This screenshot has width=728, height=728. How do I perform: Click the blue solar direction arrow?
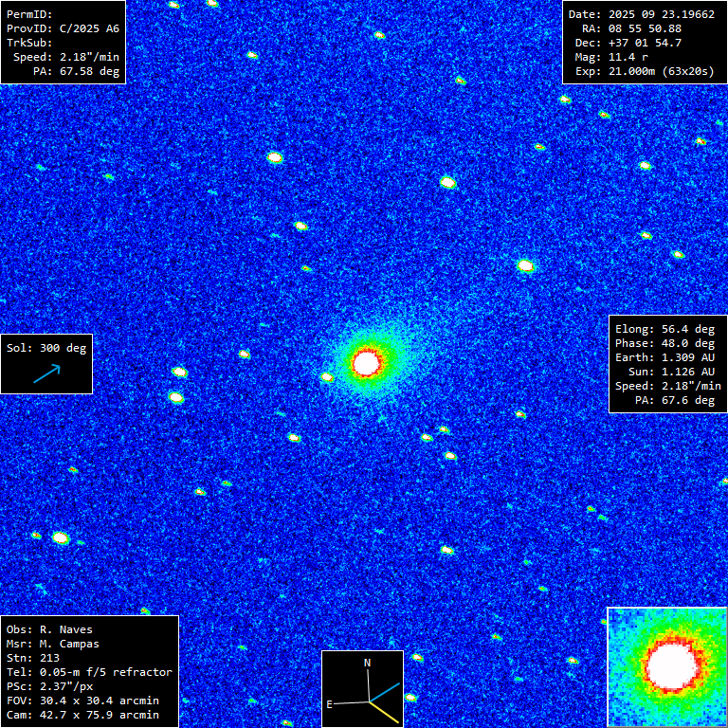(46, 373)
